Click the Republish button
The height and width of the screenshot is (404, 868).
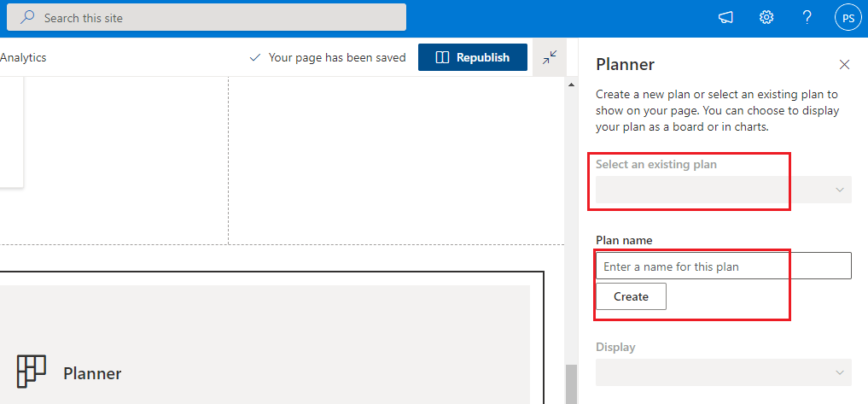[472, 57]
